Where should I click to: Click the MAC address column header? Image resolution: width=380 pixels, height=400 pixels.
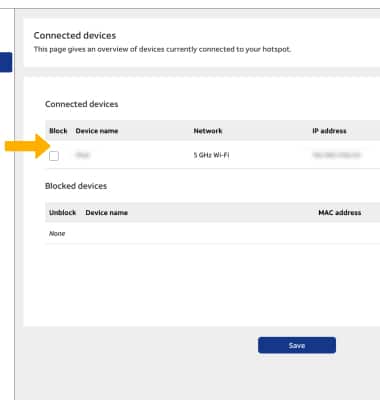click(x=340, y=213)
